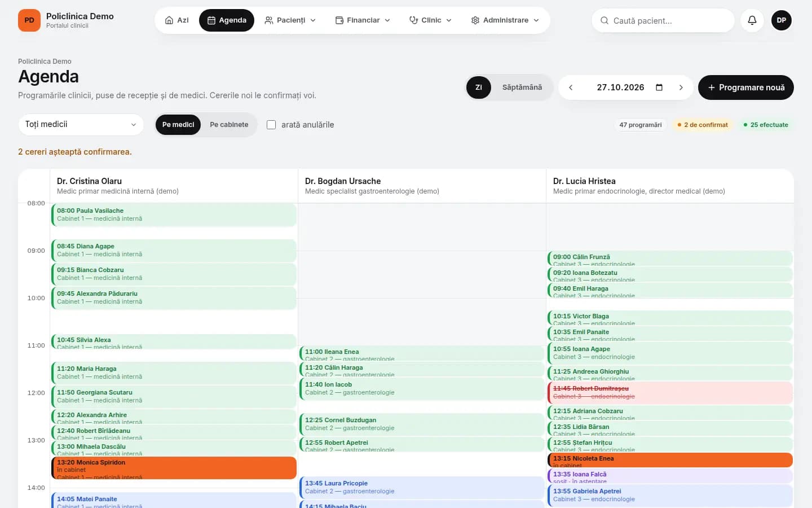The image size is (812, 508).
Task: Open 08:00 Paula Vasilache appointment
Action: tap(174, 215)
